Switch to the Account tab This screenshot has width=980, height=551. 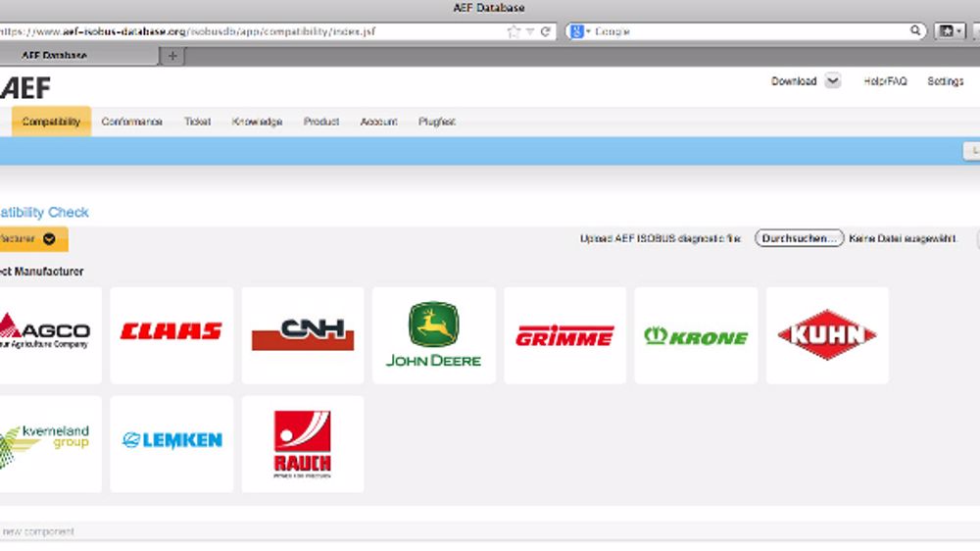click(x=378, y=122)
